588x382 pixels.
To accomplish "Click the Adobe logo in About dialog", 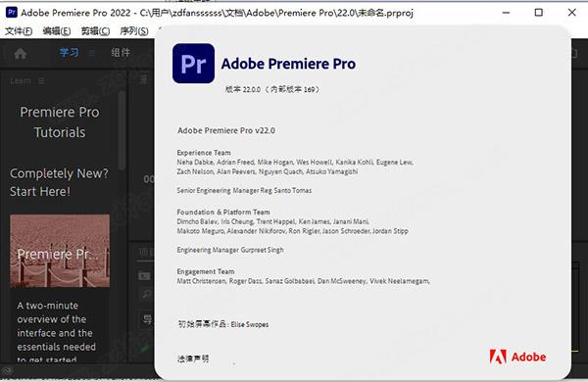I will click(517, 357).
